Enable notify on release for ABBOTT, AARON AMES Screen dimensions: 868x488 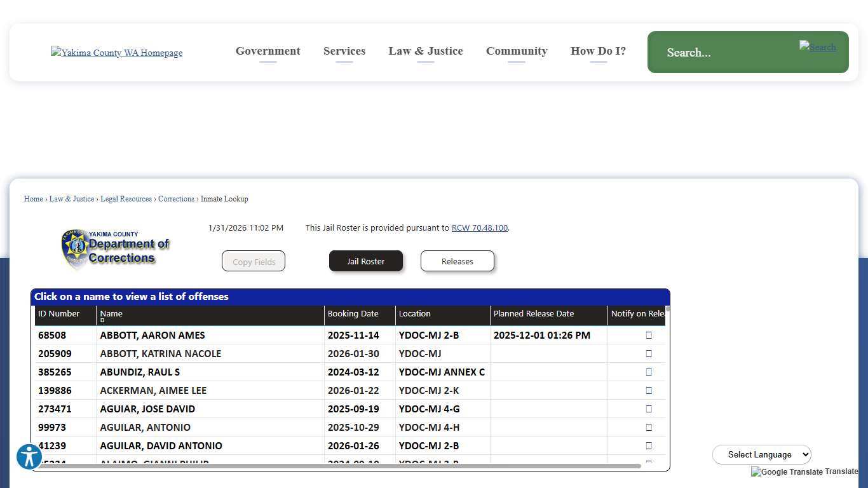click(x=649, y=335)
